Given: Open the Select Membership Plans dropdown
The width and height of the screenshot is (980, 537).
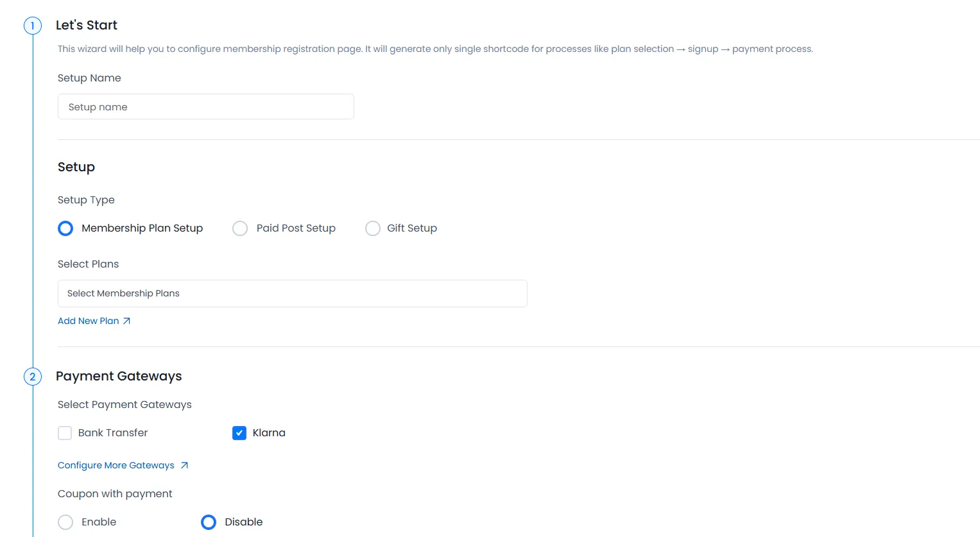Looking at the screenshot, I should coord(292,293).
